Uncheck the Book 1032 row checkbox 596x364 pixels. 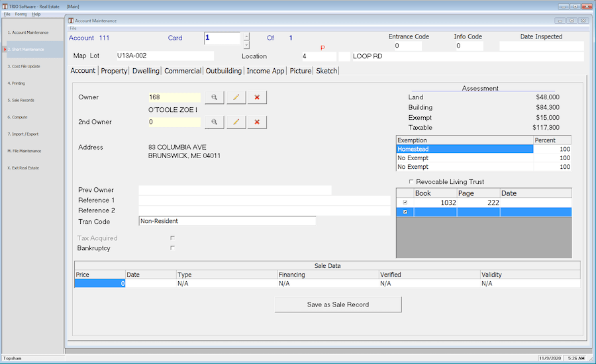[405, 203]
